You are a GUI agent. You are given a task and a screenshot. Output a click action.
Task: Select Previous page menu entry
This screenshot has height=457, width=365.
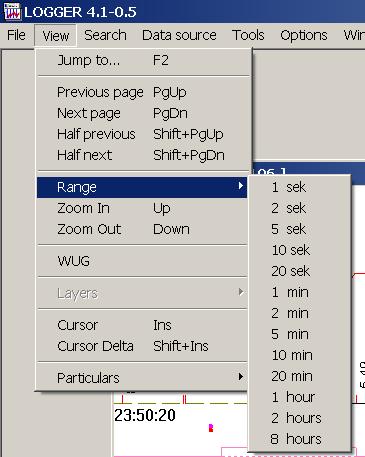(142, 92)
